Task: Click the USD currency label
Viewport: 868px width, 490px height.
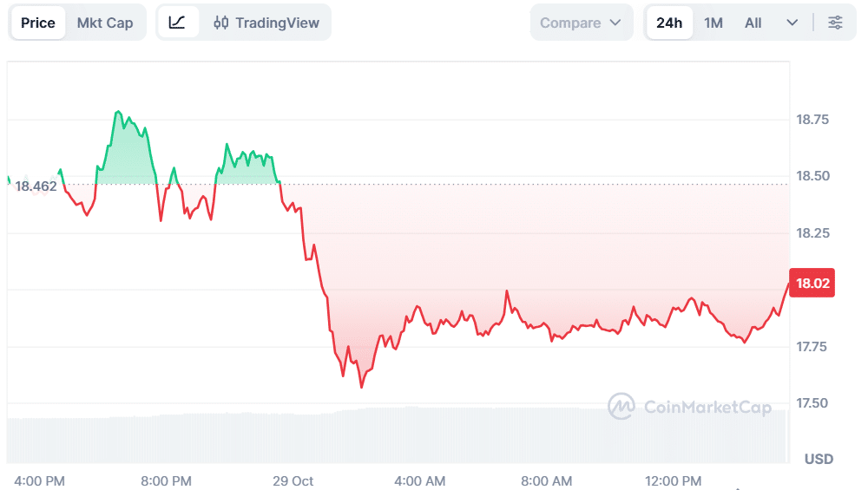Action: click(819, 458)
